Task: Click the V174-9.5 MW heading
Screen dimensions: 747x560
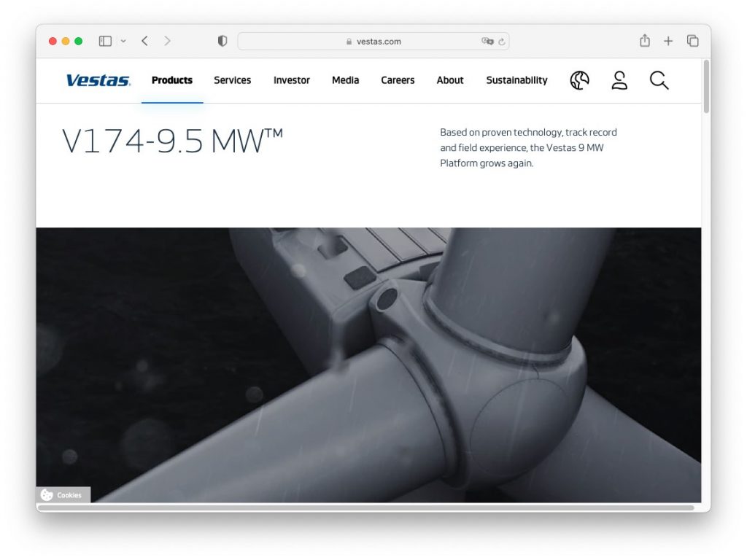Action: click(172, 141)
